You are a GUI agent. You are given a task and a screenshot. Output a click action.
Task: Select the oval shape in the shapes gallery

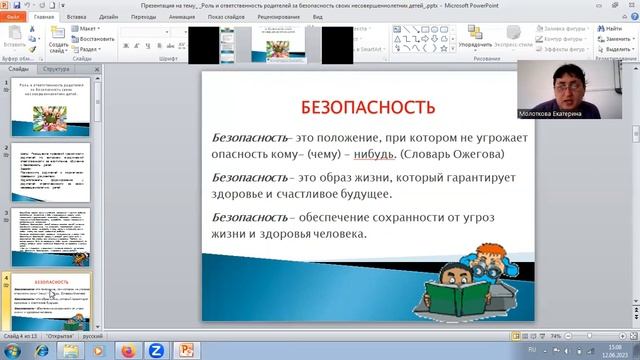435,29
